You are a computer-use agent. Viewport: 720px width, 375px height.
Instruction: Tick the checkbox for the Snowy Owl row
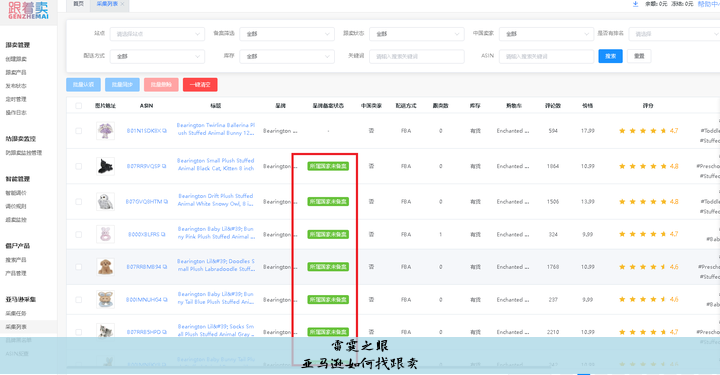coord(79,201)
